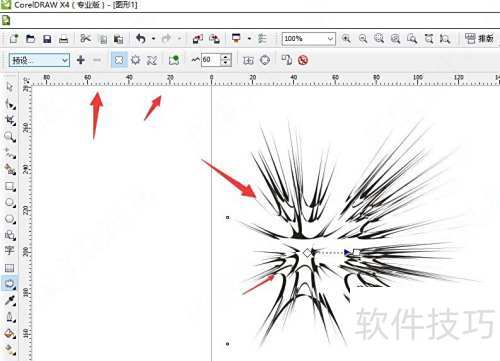Click the square distortion amplitude handle
500x361 pixels.
click(x=356, y=252)
